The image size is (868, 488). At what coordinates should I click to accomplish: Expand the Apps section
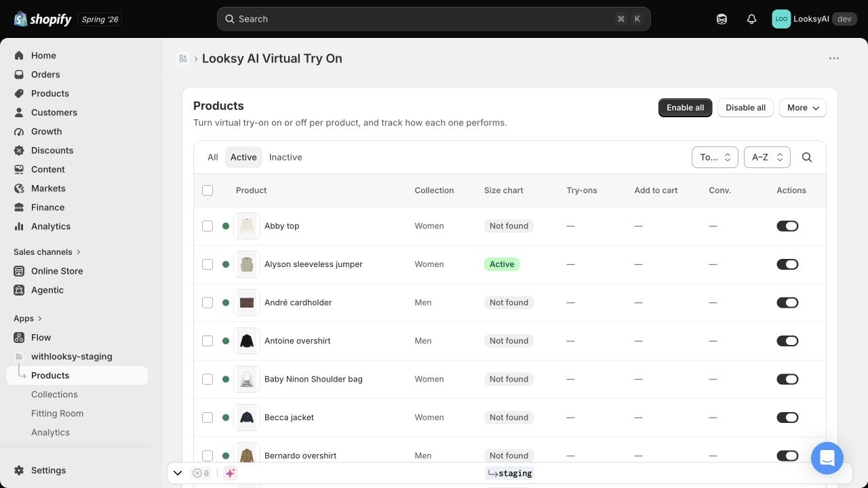28,319
